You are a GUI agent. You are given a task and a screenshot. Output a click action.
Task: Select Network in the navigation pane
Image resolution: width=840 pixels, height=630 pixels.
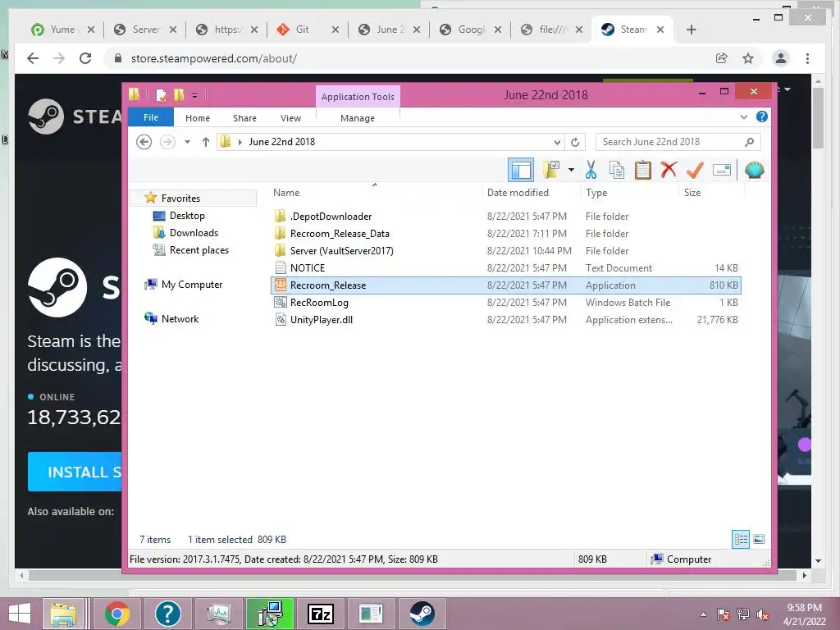coord(180,319)
